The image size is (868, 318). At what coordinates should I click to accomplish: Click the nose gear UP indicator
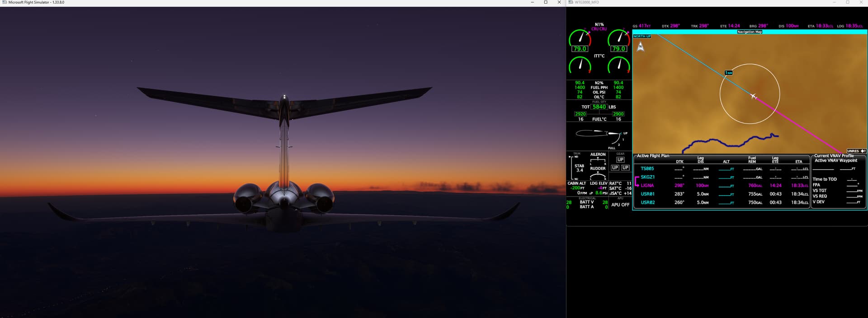pos(620,159)
